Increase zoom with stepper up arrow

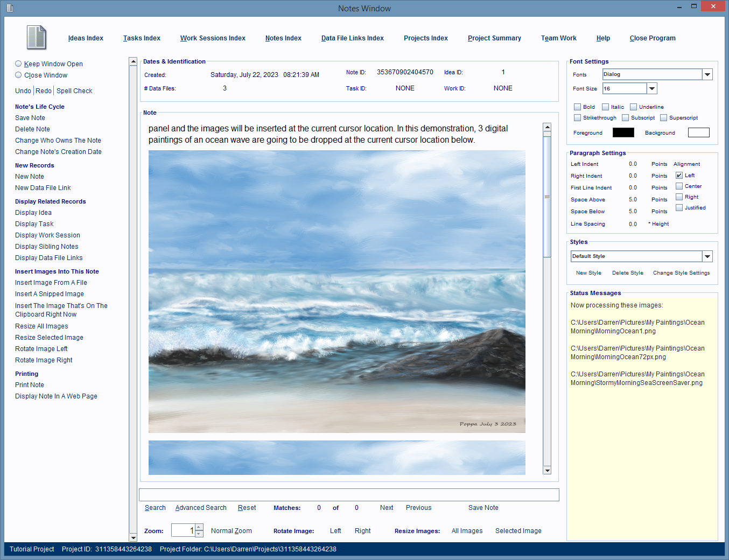[x=199, y=527]
